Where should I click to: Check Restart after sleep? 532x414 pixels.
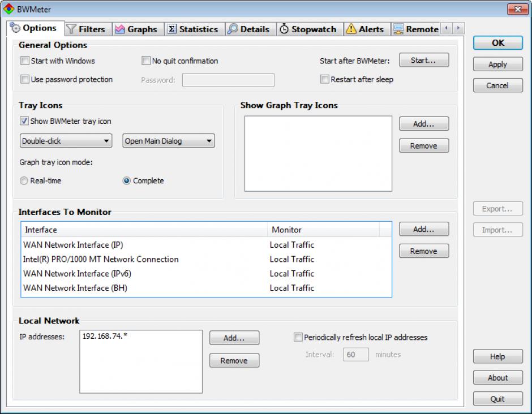click(x=325, y=79)
